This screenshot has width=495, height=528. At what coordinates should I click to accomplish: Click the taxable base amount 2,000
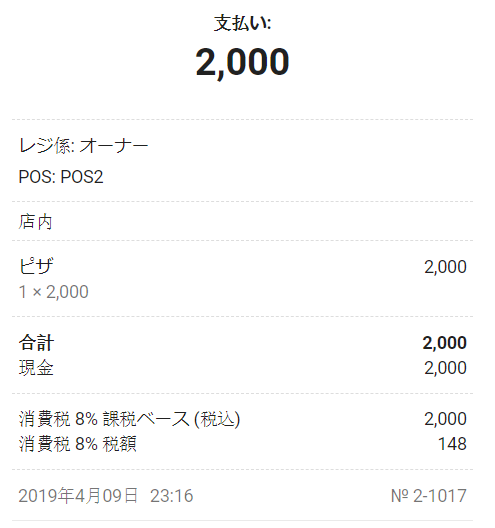445,419
